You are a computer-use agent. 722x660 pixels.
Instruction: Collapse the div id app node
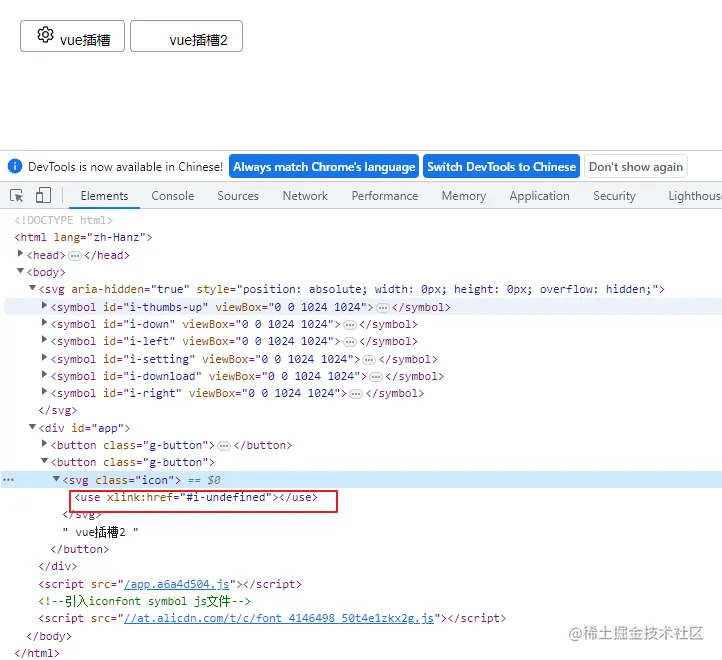click(x=32, y=426)
